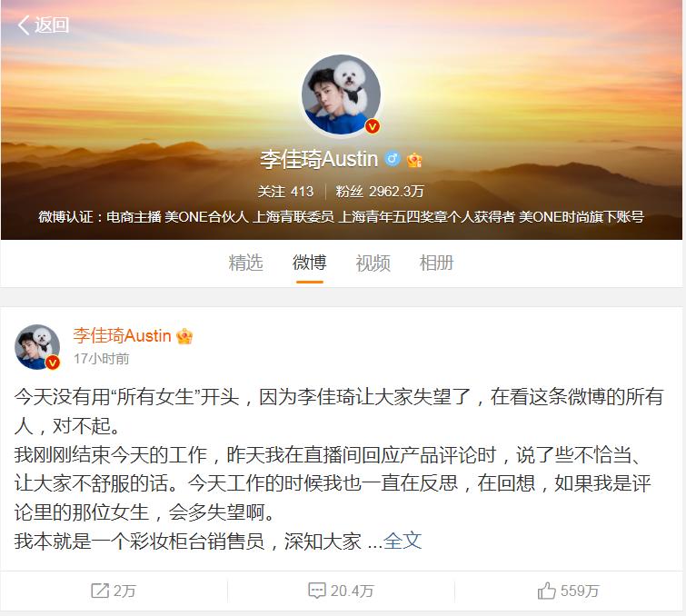Viewport: 686px width, 616px height.
Task: Repost using the share icon 2万
Action: [114, 591]
